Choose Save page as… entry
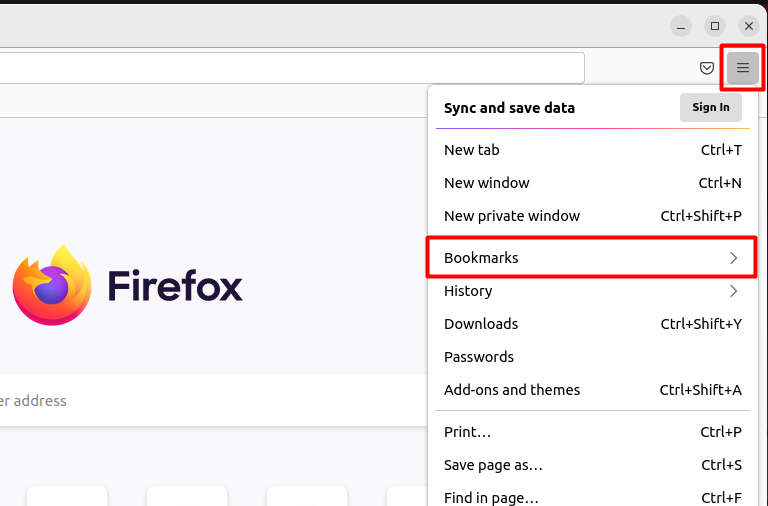This screenshot has height=506, width=768. [593, 465]
